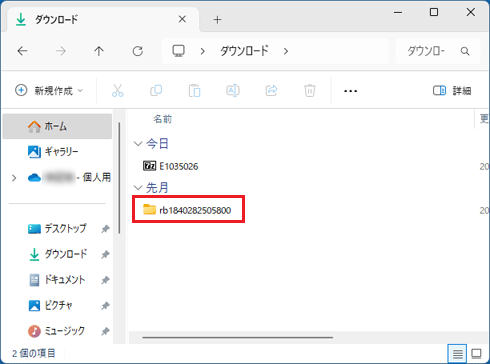
Task: Click the Paste clipboard icon
Action: pyautogui.click(x=194, y=91)
